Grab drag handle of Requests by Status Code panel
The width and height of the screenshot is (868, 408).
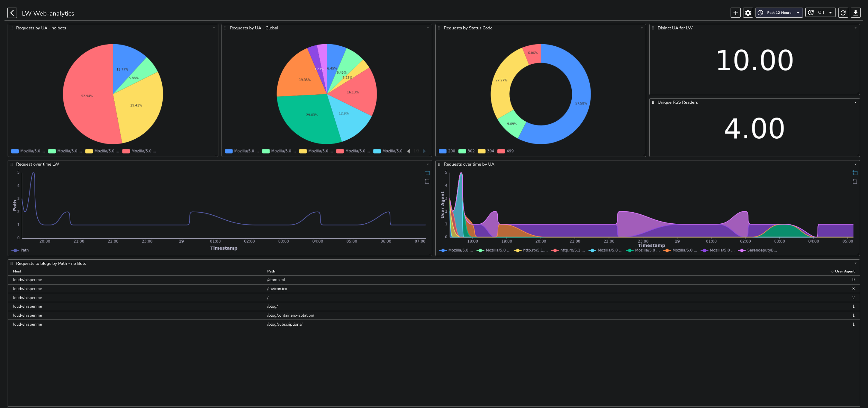point(439,28)
